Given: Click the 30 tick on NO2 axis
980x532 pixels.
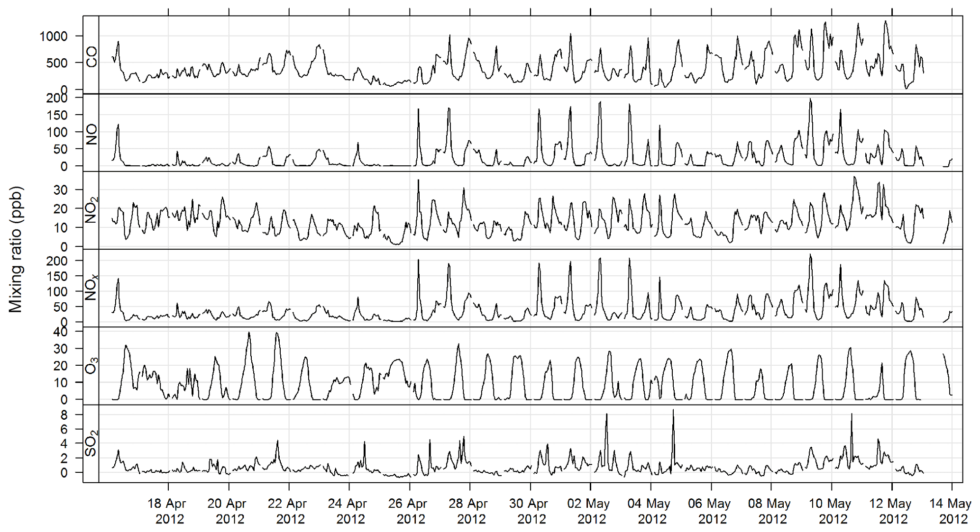Looking at the screenshot, I should pos(60,190).
